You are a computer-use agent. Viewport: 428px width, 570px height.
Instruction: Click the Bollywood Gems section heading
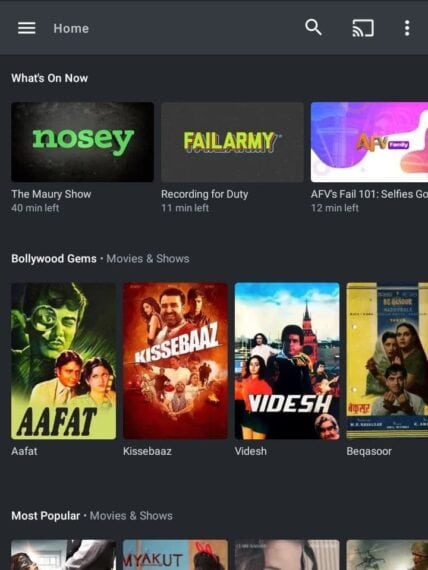pos(54,258)
